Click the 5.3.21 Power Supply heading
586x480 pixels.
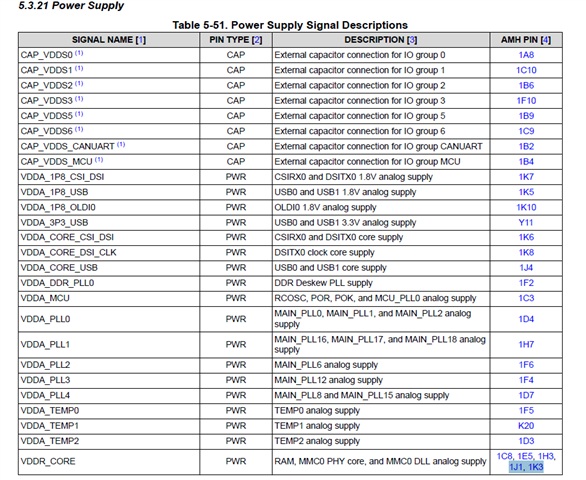[x=71, y=6]
